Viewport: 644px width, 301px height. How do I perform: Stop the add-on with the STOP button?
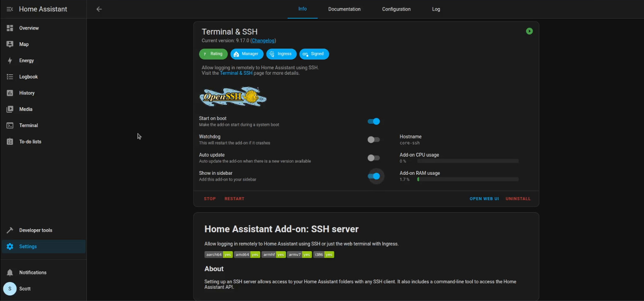tap(210, 199)
